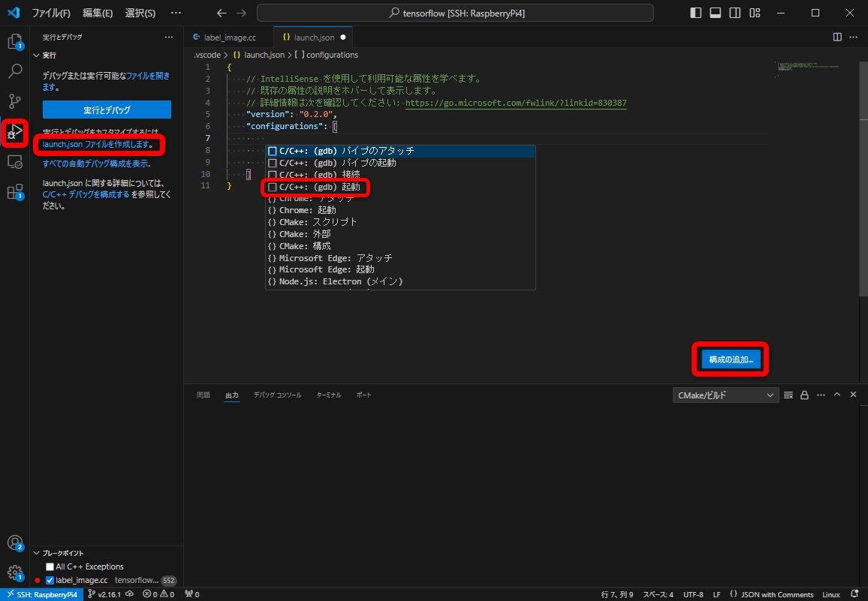
Task: Toggle the label_image.cc breakpoint checkbox
Action: (x=50, y=581)
